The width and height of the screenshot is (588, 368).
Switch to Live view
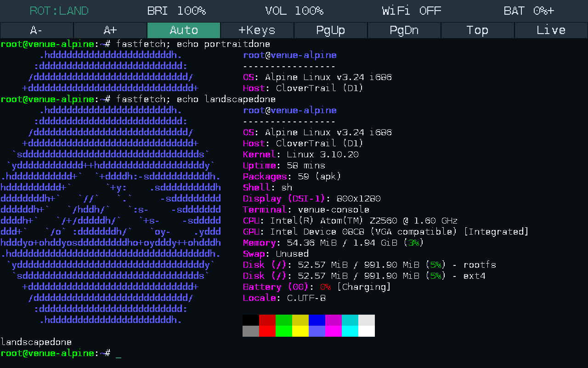(551, 30)
